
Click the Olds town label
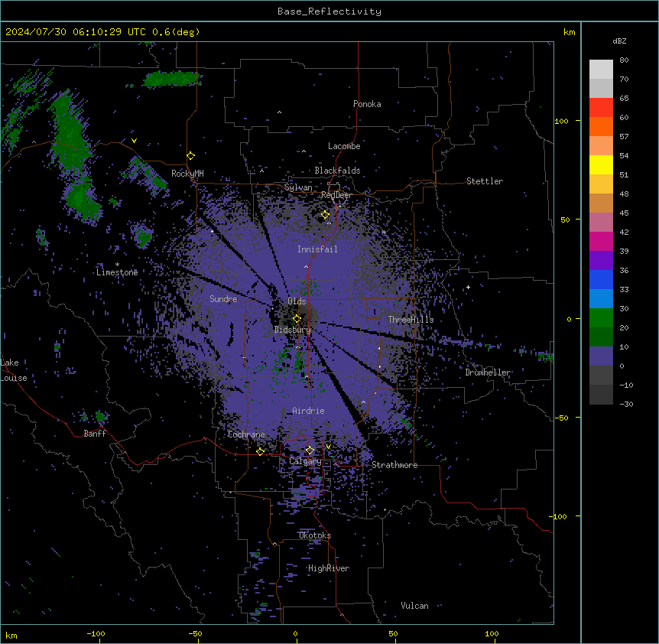pos(297,301)
